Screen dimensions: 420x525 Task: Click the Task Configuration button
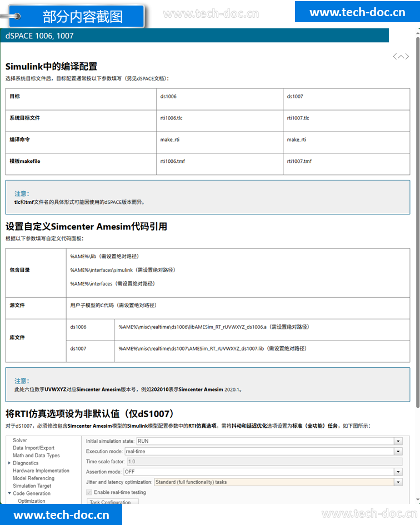tap(113, 502)
